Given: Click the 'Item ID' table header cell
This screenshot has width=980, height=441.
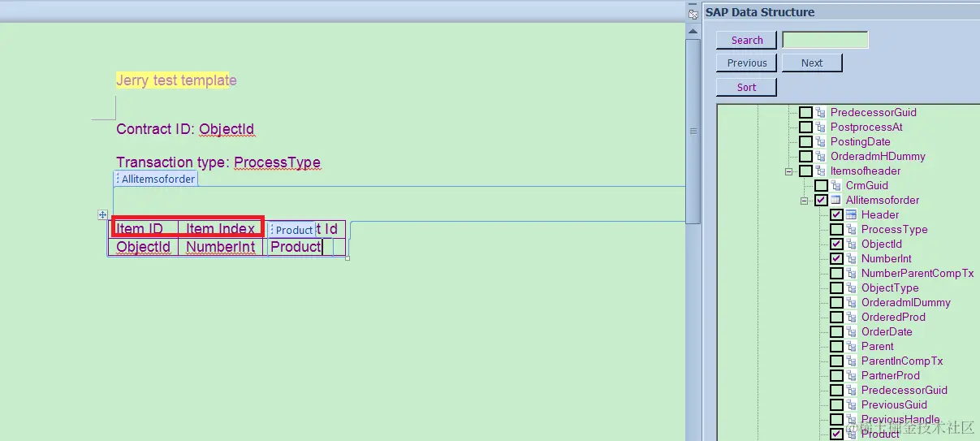Looking at the screenshot, I should point(144,229).
